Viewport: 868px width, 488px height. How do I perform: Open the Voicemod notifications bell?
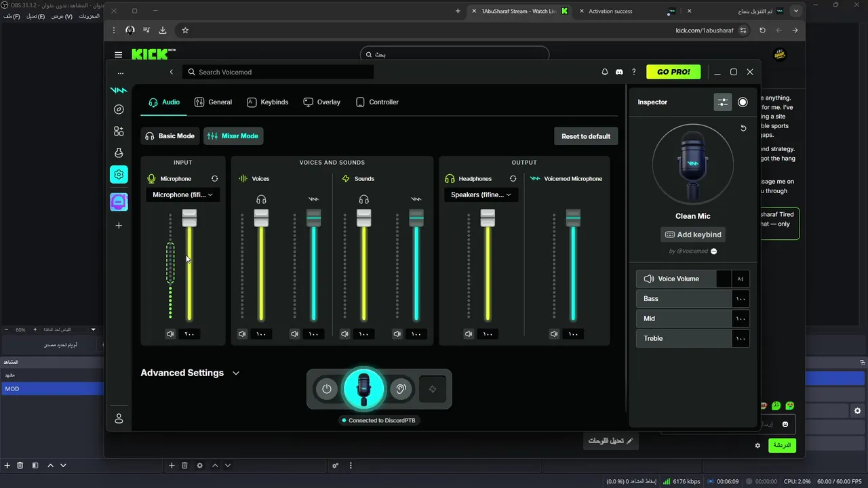click(x=605, y=72)
